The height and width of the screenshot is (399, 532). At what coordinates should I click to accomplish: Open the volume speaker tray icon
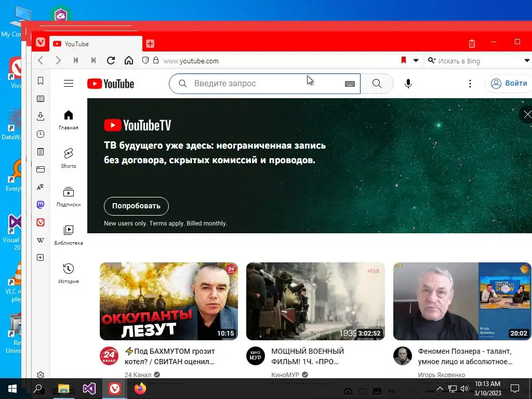[464, 389]
